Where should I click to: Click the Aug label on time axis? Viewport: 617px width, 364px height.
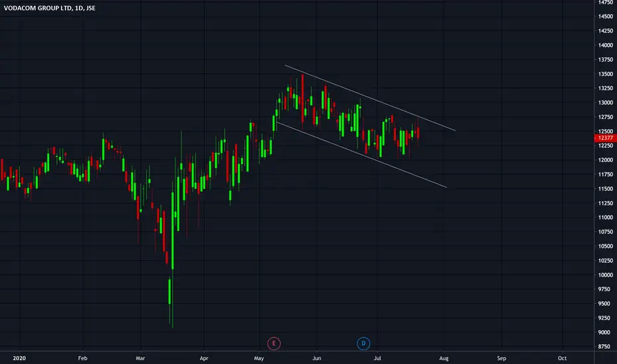444,358
